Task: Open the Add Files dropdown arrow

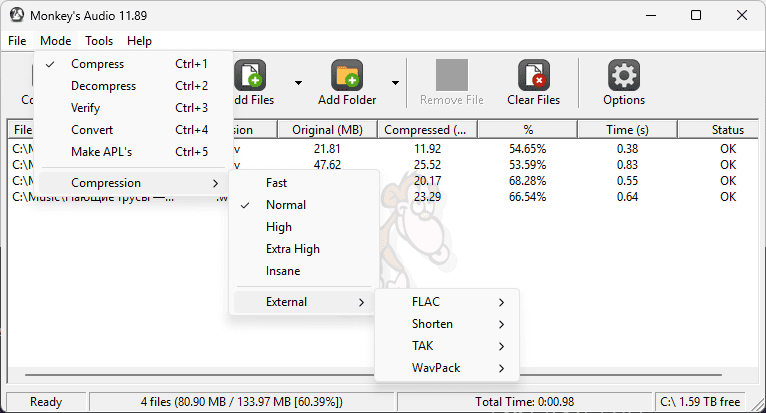Action: click(298, 83)
